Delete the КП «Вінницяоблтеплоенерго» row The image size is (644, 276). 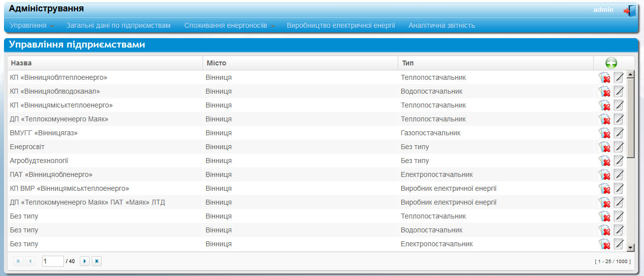(x=604, y=78)
